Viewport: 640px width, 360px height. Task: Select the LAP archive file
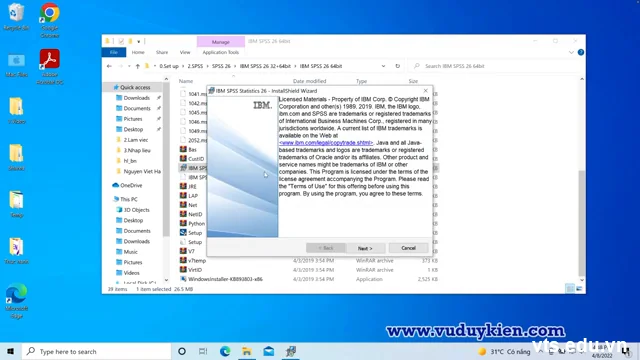click(x=193, y=196)
